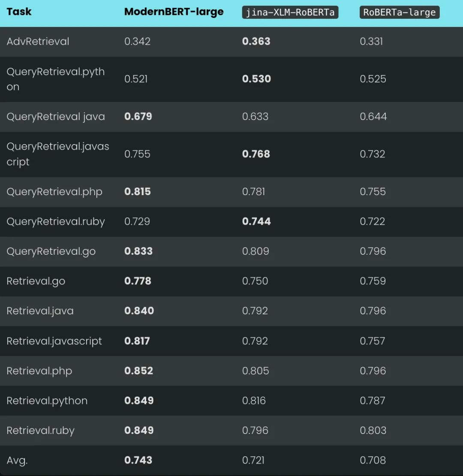The height and width of the screenshot is (476, 463).
Task: Select value 0.787 in Retrieval.python row
Action: pos(372,401)
